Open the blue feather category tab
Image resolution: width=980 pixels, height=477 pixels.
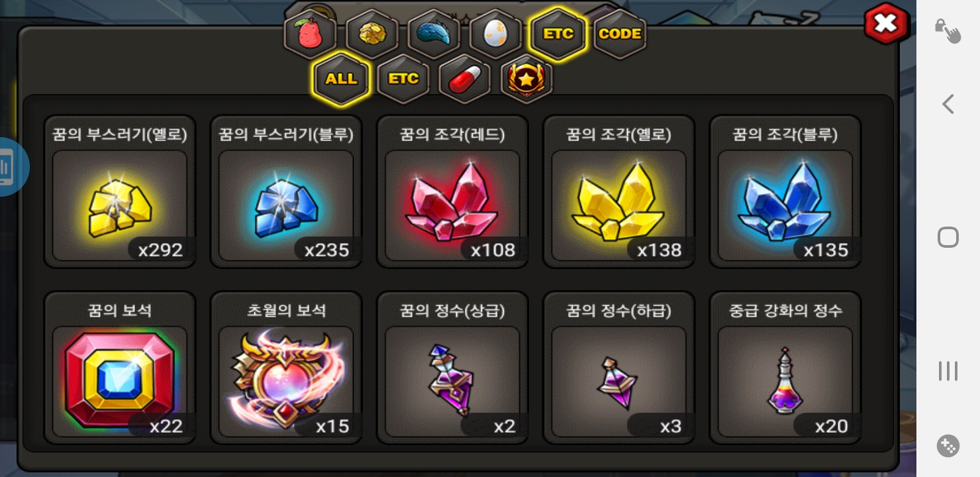point(434,34)
